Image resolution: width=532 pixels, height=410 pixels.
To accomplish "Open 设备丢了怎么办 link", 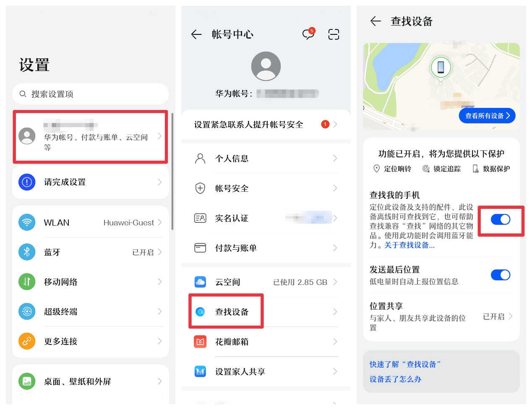I will (395, 379).
